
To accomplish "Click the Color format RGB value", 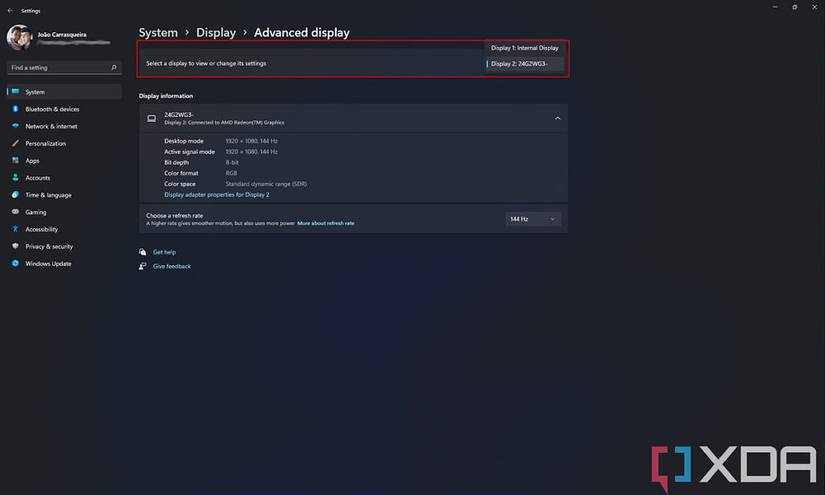I will click(x=231, y=173).
